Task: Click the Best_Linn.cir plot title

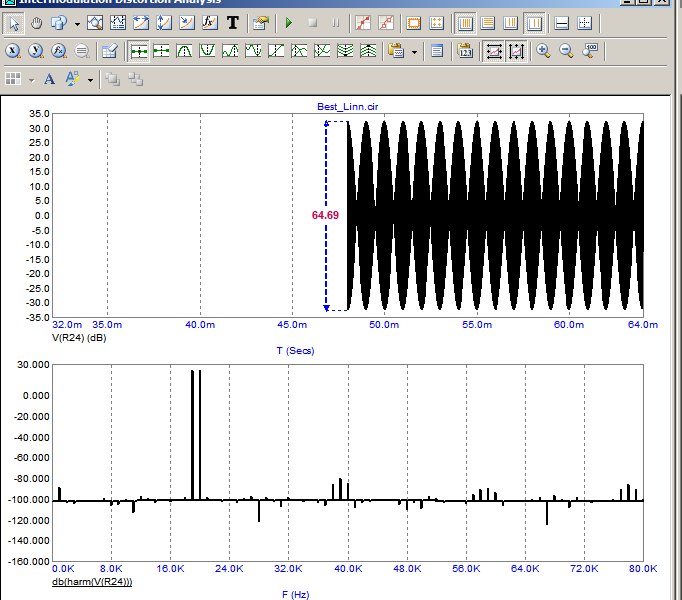Action: (x=348, y=107)
